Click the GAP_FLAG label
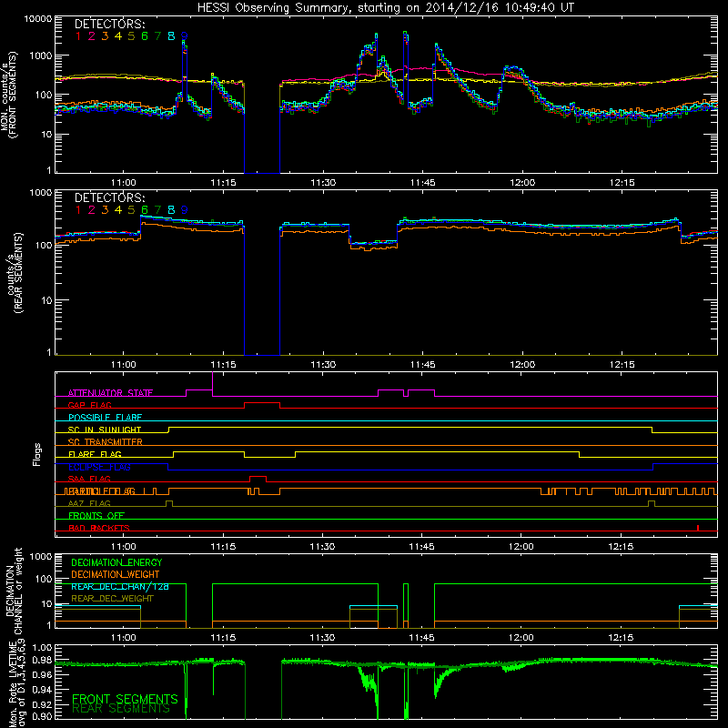 pos(89,405)
